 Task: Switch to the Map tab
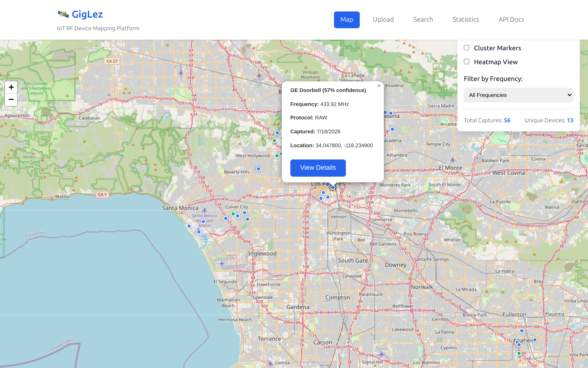tap(346, 20)
